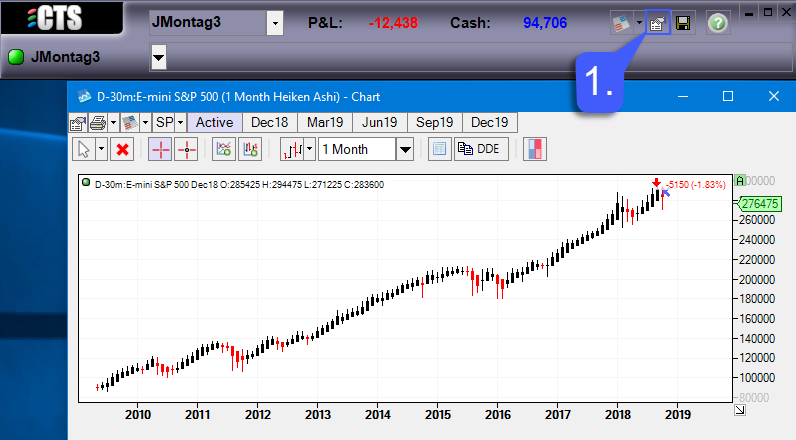This screenshot has width=796, height=440.
Task: Expand arrow beside chart order ticket icon
Action: coord(145,123)
